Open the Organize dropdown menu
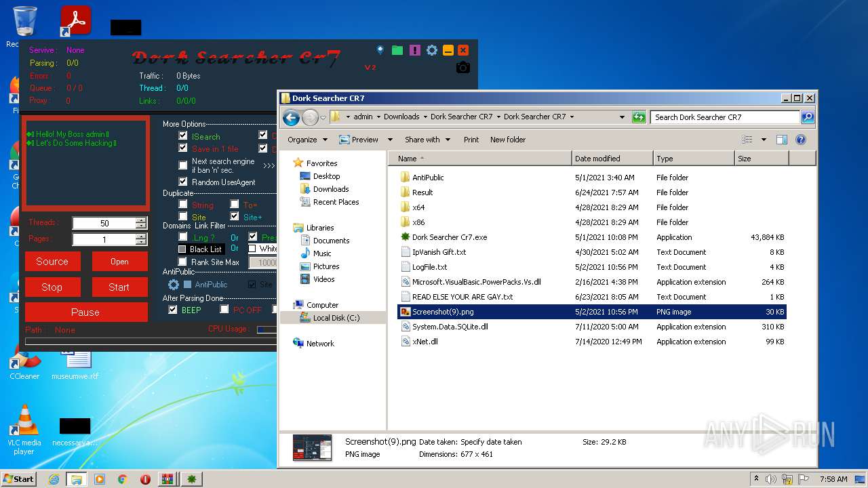Screen dimensions: 868x488 coord(307,140)
